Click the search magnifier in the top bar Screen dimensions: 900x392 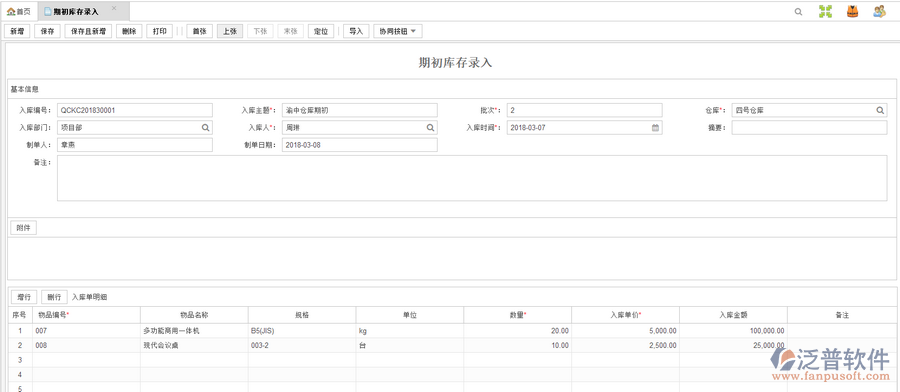coord(798,11)
